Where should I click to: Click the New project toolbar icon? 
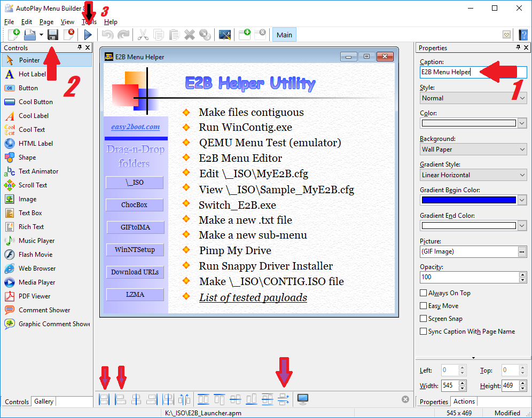13,35
